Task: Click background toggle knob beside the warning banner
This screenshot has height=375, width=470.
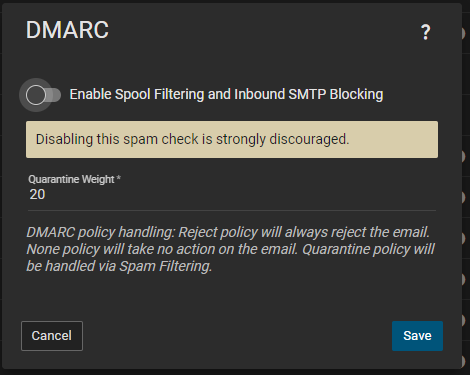Action: coord(463,156)
